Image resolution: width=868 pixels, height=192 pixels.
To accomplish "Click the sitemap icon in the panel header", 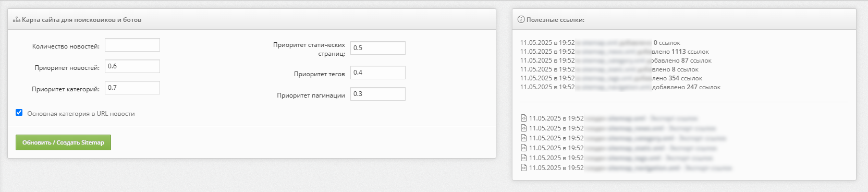I will pos(17,20).
